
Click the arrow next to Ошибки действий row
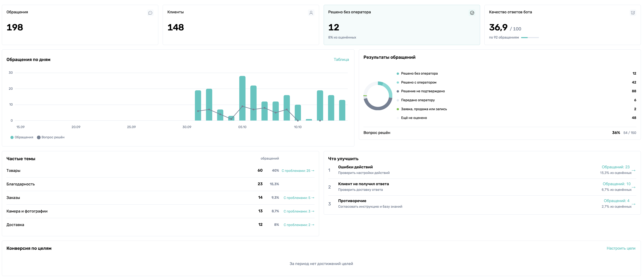click(634, 170)
